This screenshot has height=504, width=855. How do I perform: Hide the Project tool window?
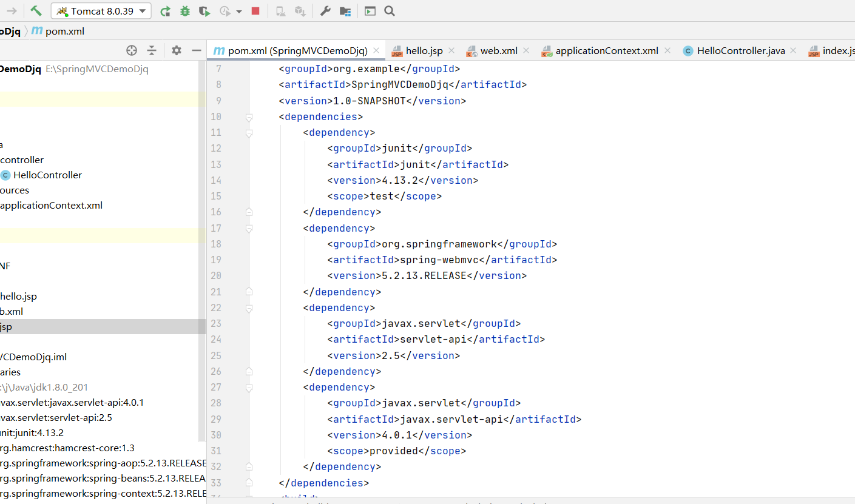click(x=196, y=50)
